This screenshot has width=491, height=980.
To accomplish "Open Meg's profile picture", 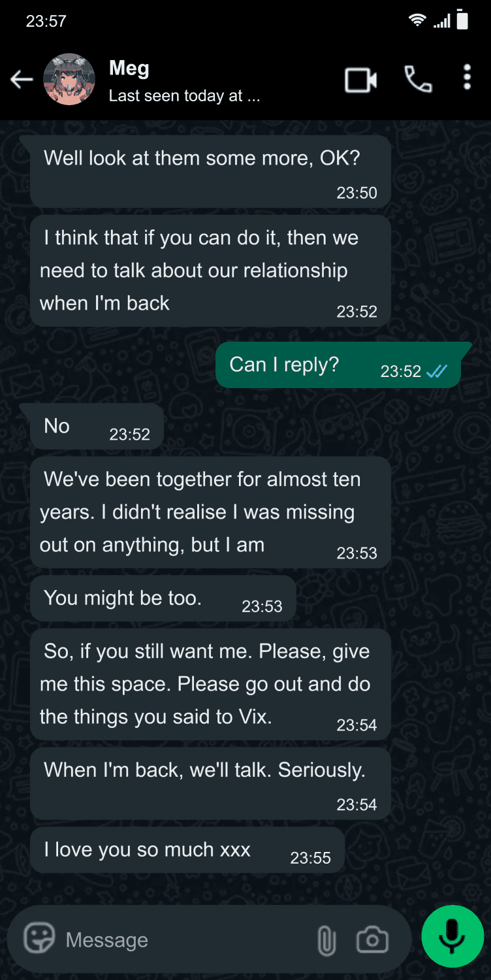I will pyautogui.click(x=69, y=80).
